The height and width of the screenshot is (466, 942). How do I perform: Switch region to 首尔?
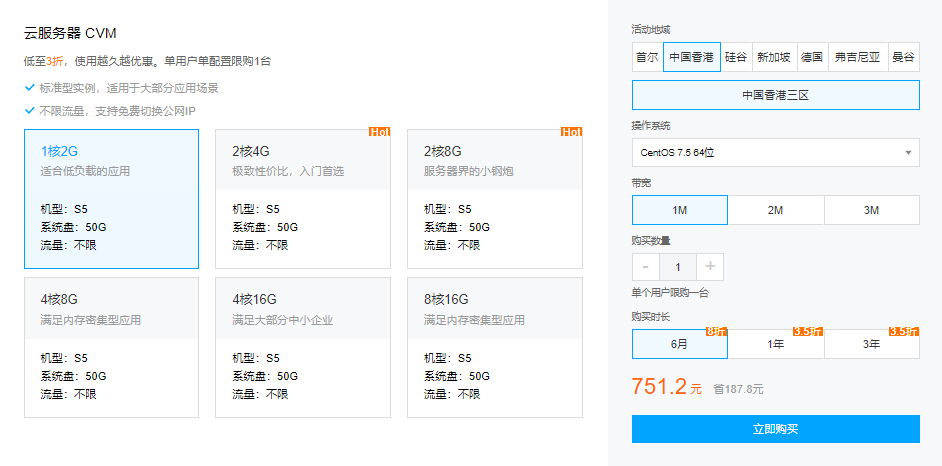point(647,57)
